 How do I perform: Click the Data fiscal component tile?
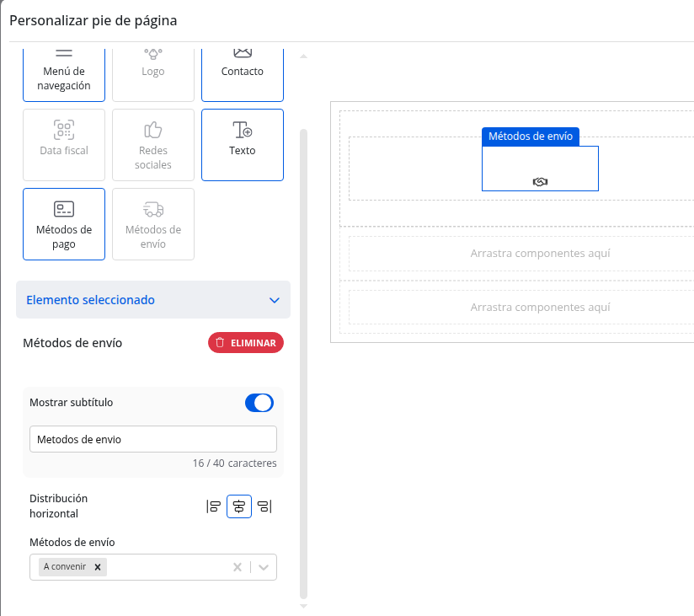64,144
